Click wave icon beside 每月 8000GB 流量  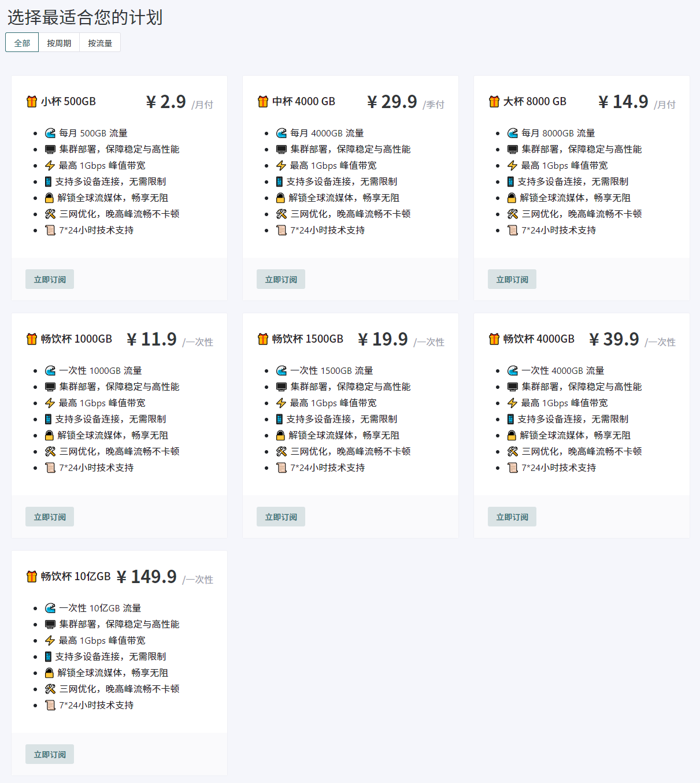click(513, 133)
